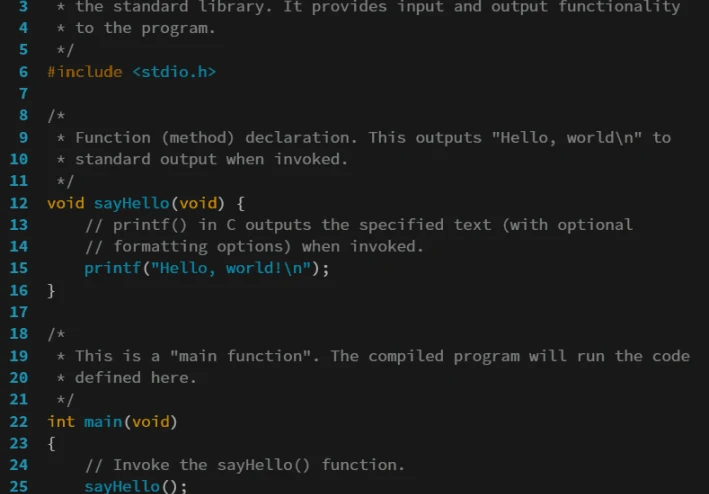Viewport: 709px width, 494px height.
Task: Click line number 6 in the gutter
Action: pyautogui.click(x=23, y=72)
